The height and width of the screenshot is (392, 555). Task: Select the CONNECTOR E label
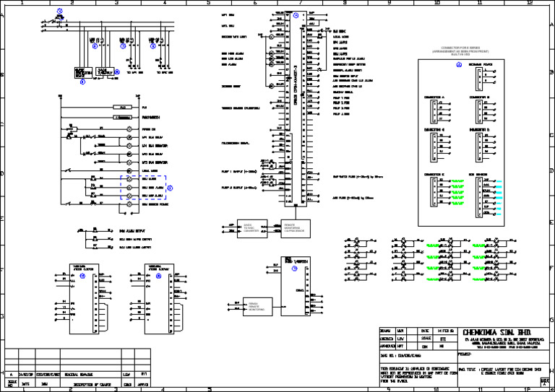(x=434, y=174)
